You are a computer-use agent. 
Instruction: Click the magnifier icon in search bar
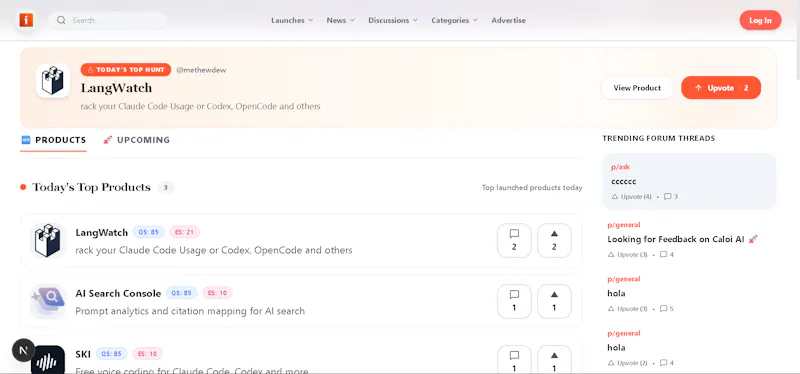click(x=61, y=20)
